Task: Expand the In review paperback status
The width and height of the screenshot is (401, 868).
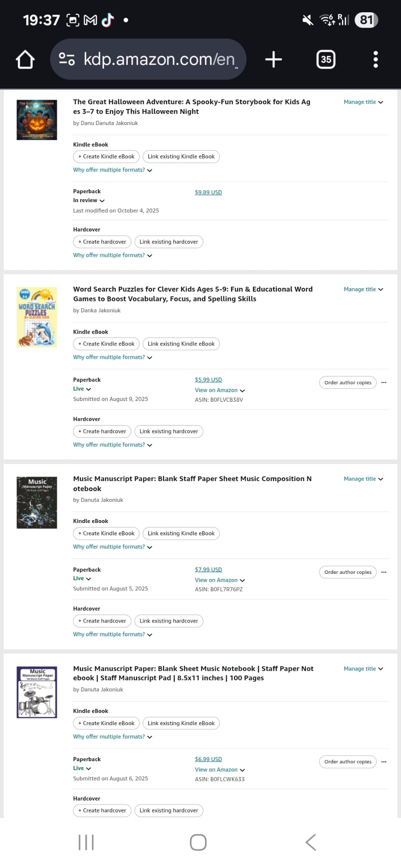Action: pyautogui.click(x=89, y=200)
